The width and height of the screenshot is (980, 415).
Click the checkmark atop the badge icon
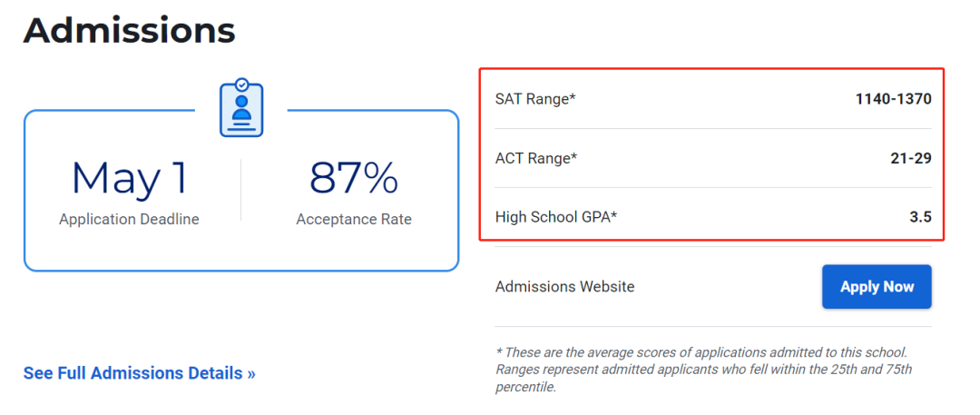(242, 83)
